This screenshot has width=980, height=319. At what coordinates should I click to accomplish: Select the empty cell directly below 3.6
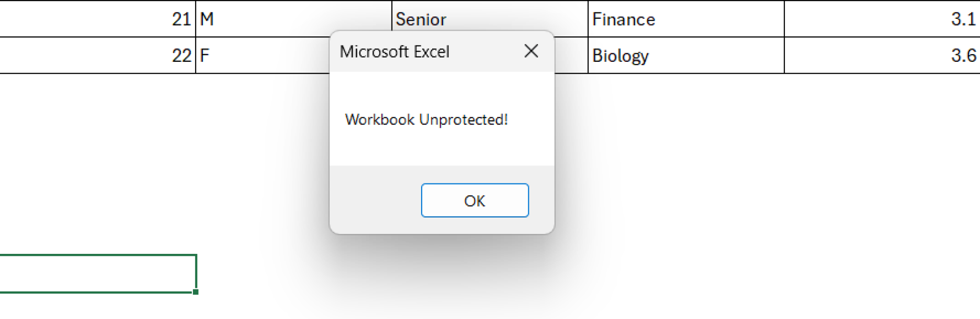coord(881,92)
